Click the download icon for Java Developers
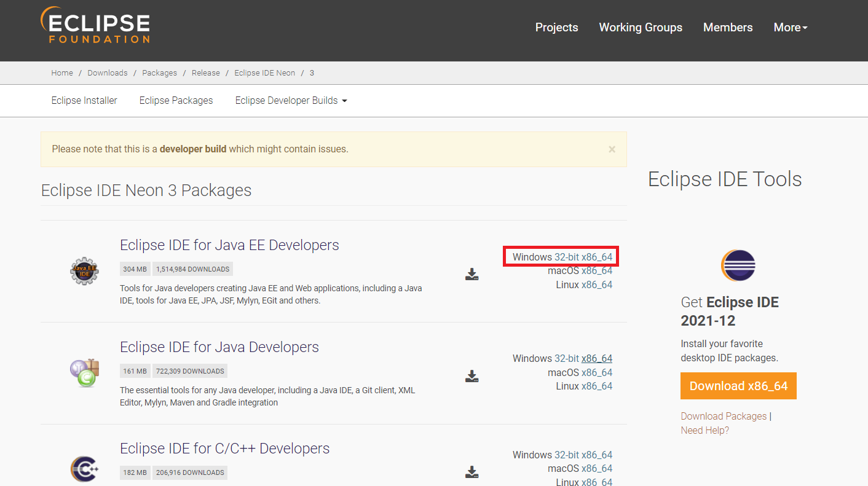This screenshot has width=868, height=486. pyautogui.click(x=471, y=376)
